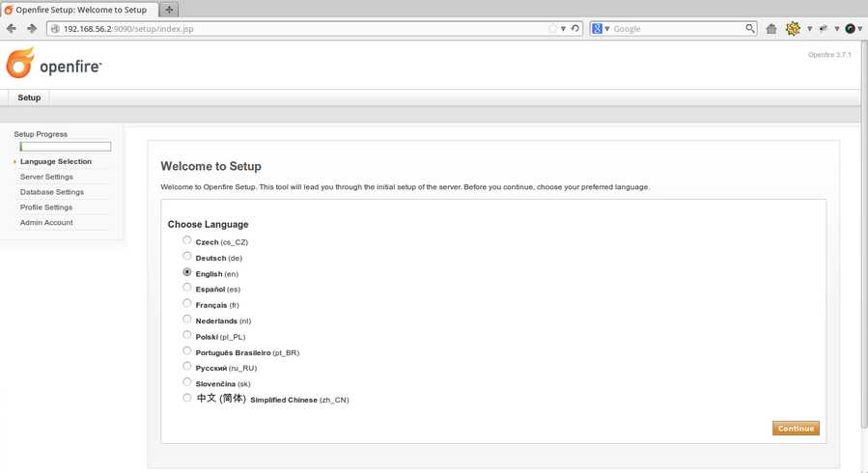Select the Czech (cs_CZ) radio button
Viewport: 868px width, 473px height.
187,240
